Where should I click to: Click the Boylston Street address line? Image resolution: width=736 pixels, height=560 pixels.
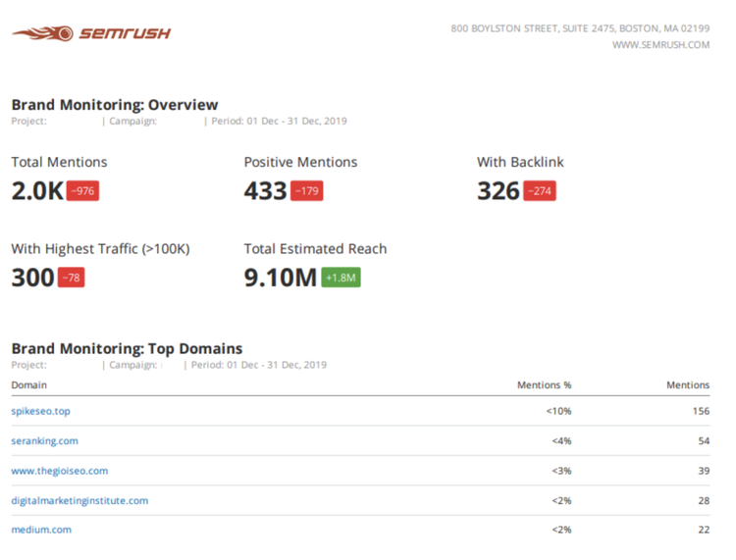[580, 28]
